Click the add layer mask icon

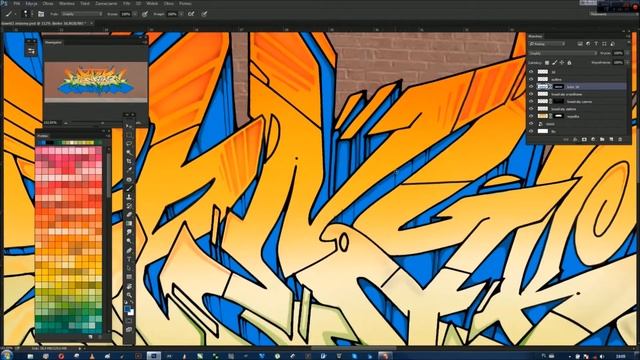(584, 140)
